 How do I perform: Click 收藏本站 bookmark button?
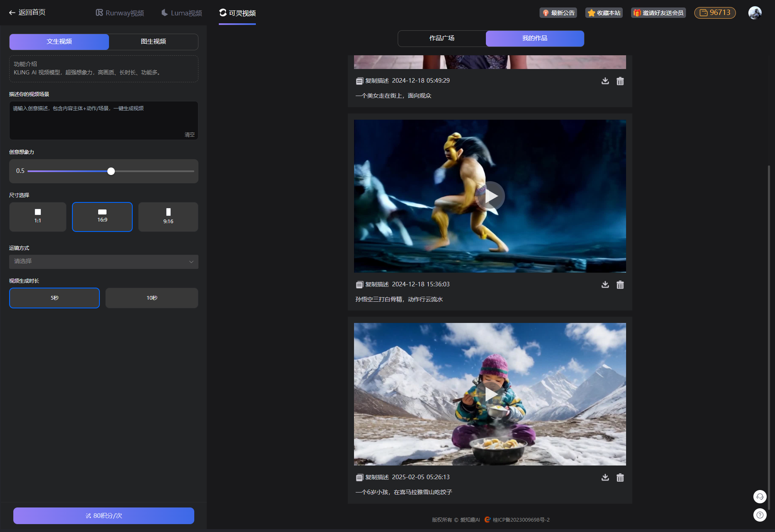[x=604, y=13]
